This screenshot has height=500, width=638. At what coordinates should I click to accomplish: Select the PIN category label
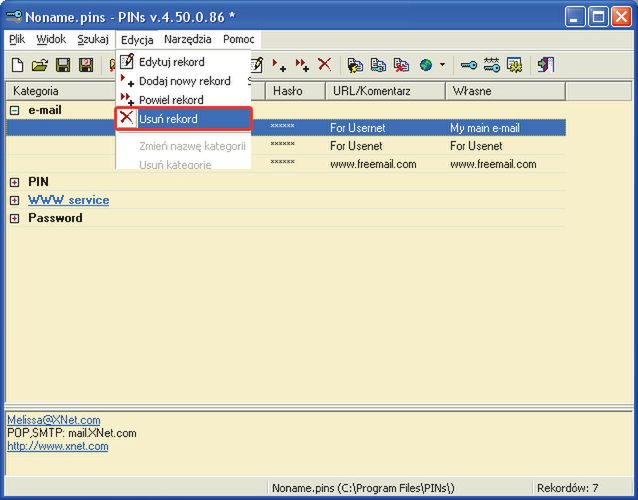tap(38, 181)
